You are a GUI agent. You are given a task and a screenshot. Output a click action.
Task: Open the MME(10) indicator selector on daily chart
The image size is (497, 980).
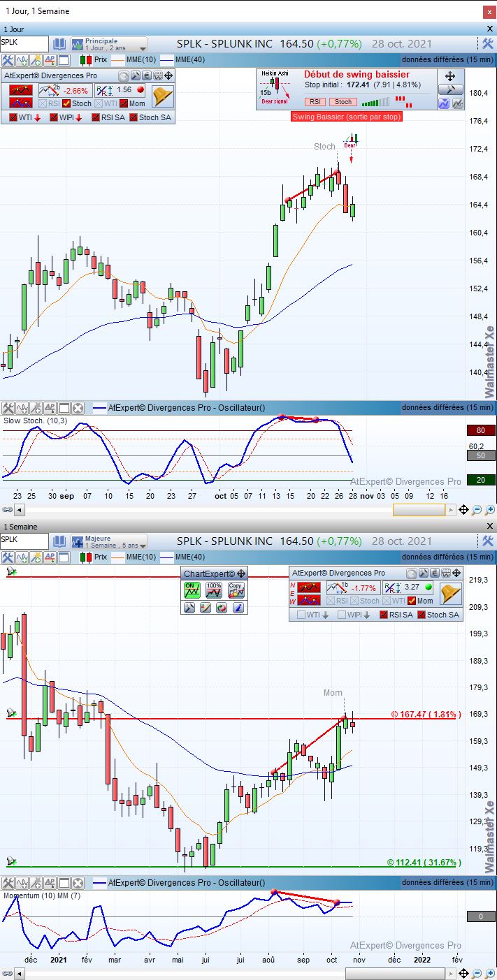134,60
